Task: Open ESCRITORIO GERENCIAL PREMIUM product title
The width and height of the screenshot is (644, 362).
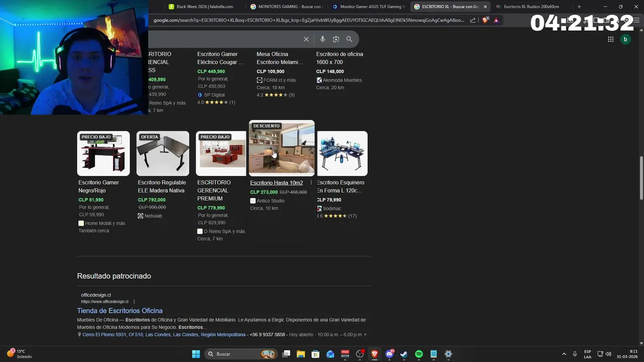Action: coord(214,191)
